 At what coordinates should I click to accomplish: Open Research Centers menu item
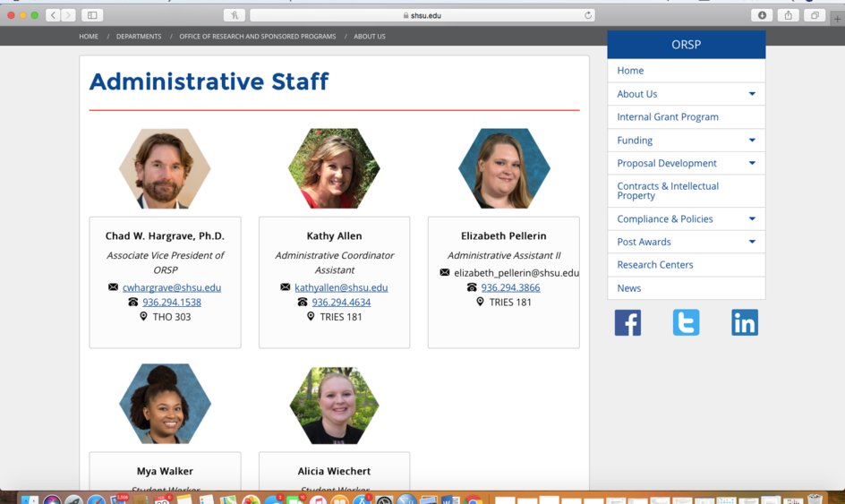point(686,265)
